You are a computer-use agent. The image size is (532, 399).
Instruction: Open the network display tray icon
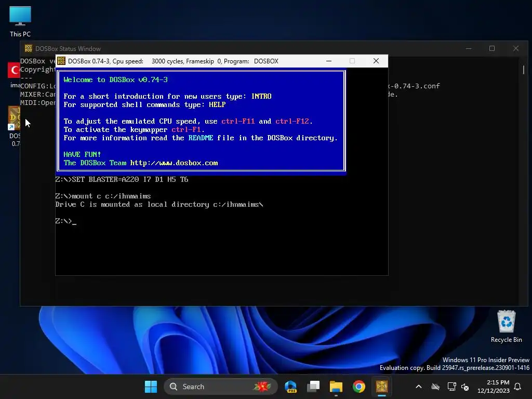[451, 387]
